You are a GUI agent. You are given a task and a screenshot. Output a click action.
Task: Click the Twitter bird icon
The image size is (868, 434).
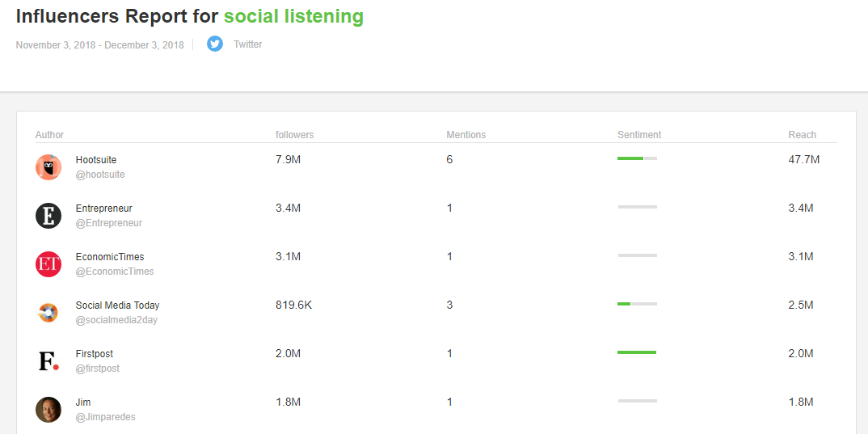coord(215,44)
